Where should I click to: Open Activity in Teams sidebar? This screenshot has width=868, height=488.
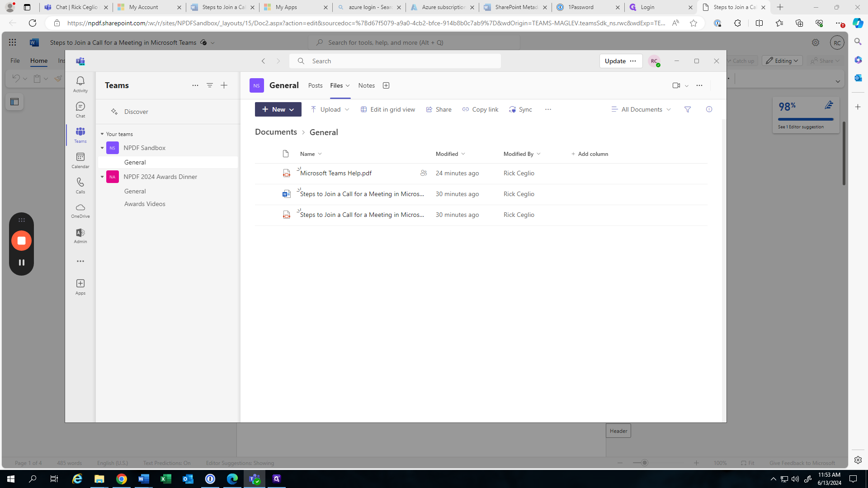(80, 84)
